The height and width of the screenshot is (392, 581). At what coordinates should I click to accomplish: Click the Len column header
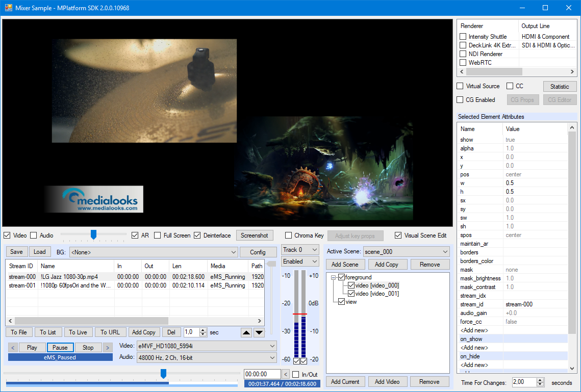(189, 266)
